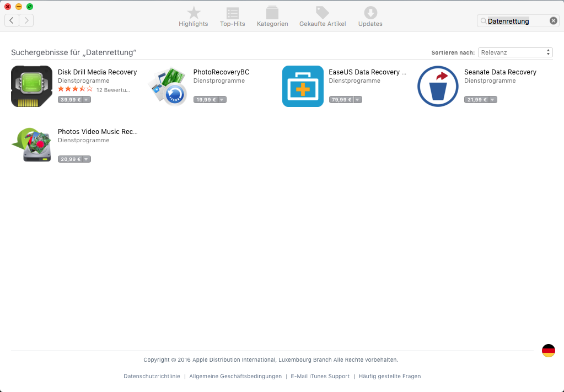Click Dienstprogramme under Disk Drill Media Recovery
The height and width of the screenshot is (392, 564).
(83, 80)
